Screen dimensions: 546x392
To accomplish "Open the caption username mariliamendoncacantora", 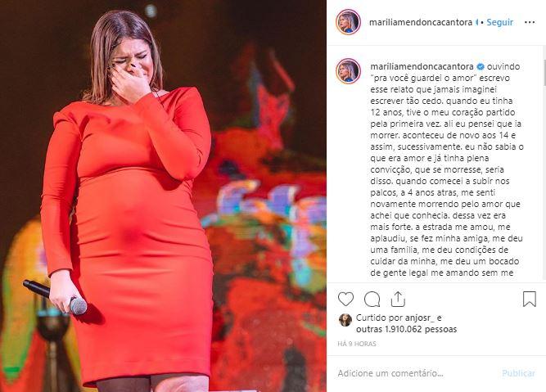I will (422, 66).
